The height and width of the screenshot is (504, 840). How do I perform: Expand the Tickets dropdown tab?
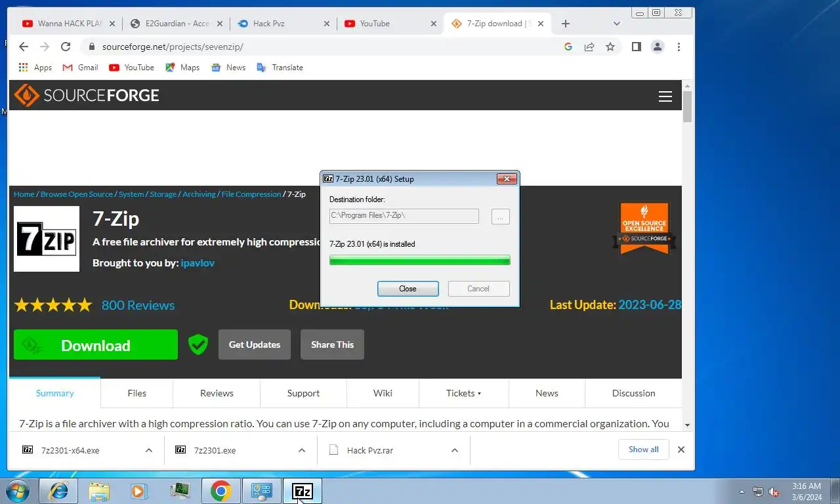tap(463, 393)
